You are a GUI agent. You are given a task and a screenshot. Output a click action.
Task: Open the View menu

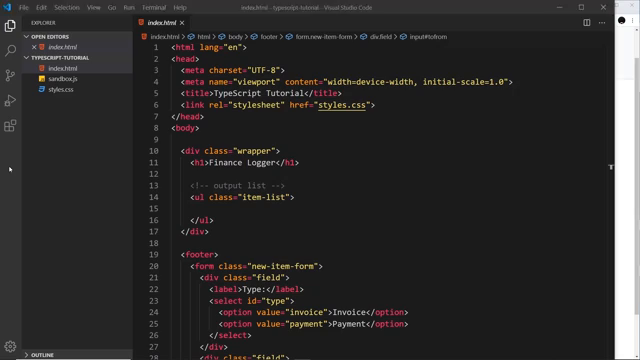93,7
